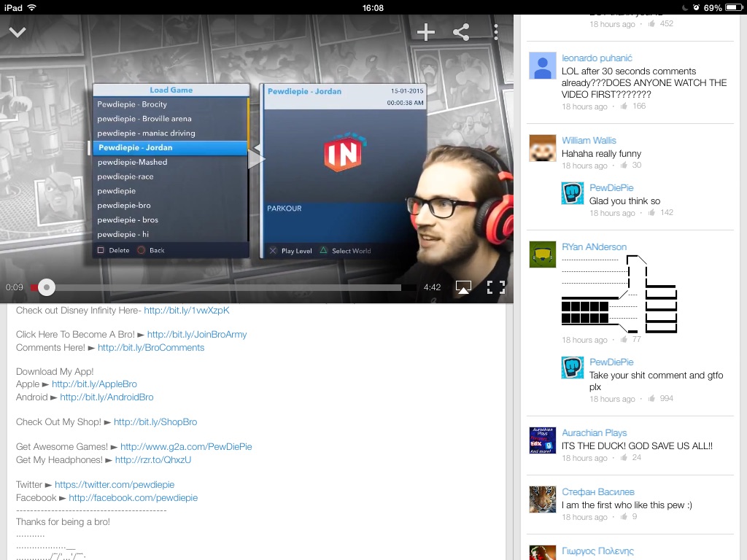Like PewDiePie's 'Glad you think so' reply
This screenshot has width=747, height=560.
click(651, 213)
